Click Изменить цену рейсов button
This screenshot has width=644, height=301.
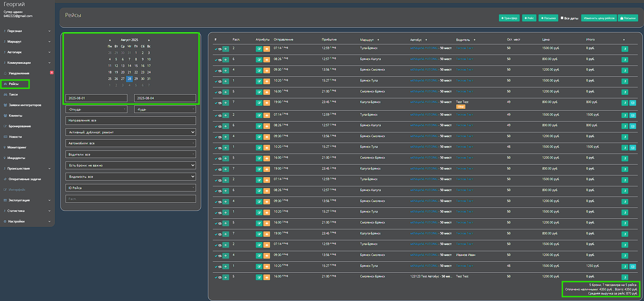click(x=599, y=18)
